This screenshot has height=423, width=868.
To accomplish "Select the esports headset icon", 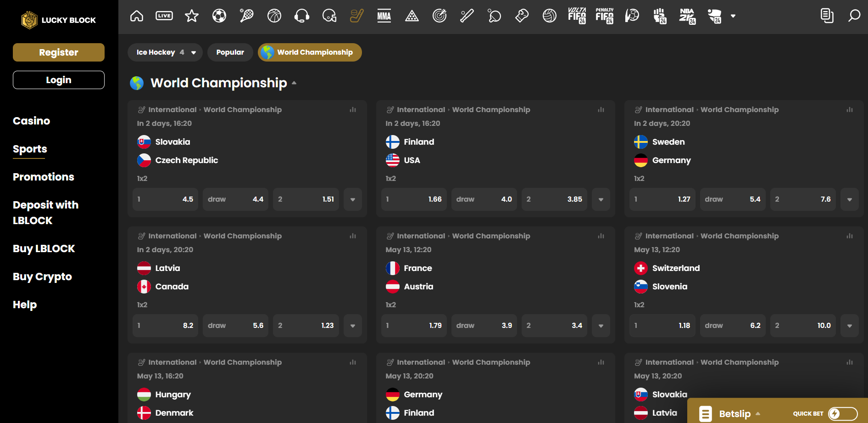I will pyautogui.click(x=302, y=16).
